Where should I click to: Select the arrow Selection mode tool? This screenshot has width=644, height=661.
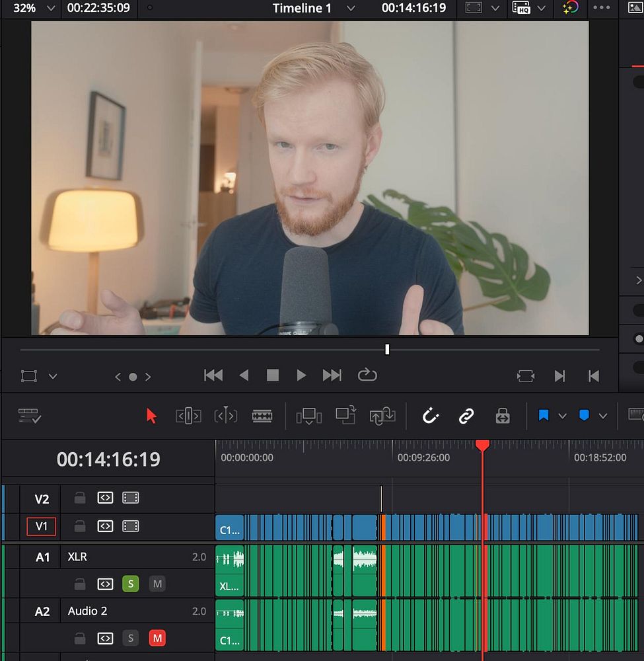tap(152, 416)
